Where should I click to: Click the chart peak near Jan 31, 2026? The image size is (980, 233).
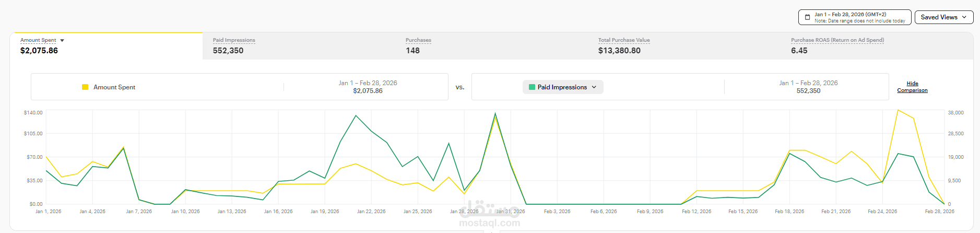495,113
